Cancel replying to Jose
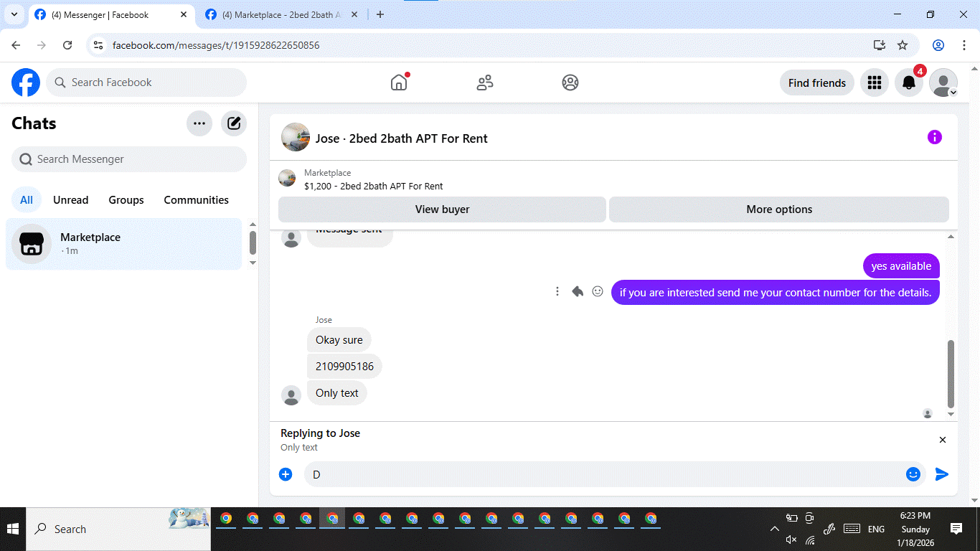The image size is (980, 551). point(943,440)
